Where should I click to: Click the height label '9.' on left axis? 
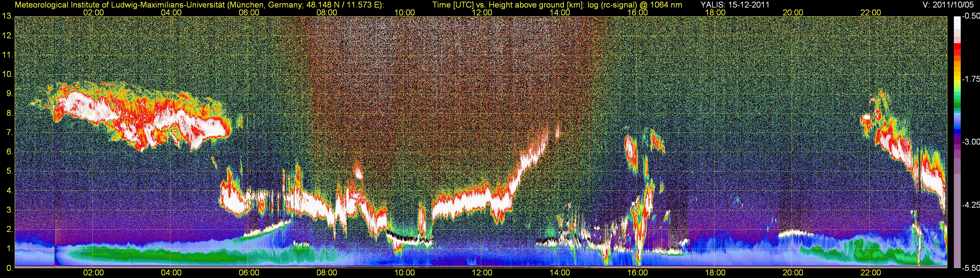[x=9, y=94]
